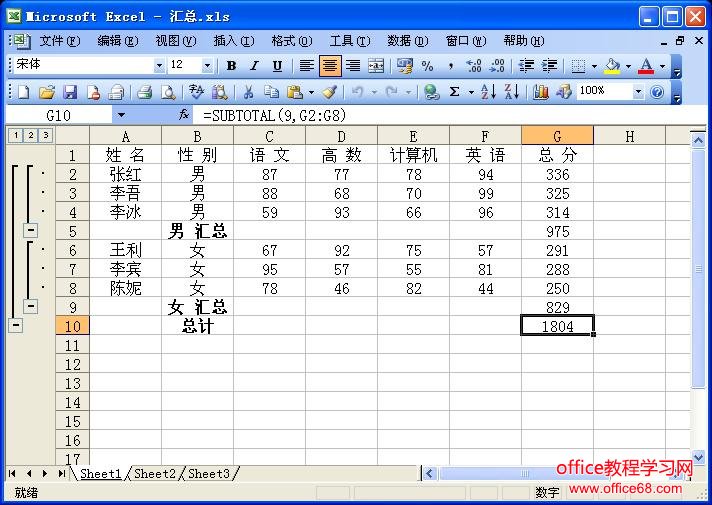Collapse the 女 汇总 group

(30, 306)
